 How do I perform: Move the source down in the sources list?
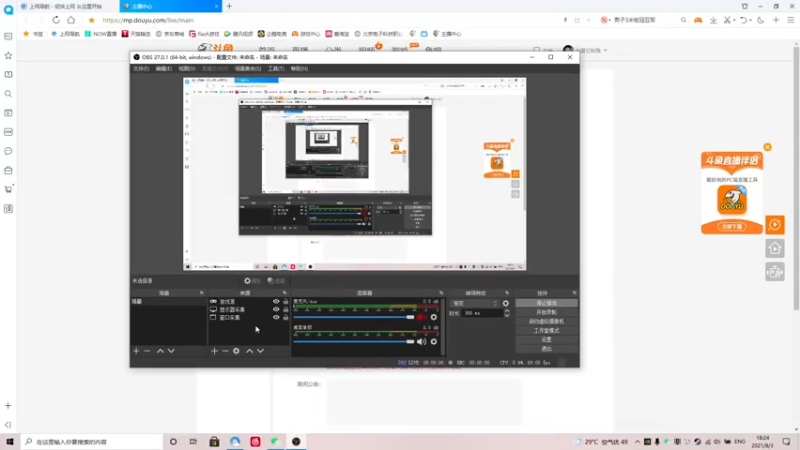[261, 351]
